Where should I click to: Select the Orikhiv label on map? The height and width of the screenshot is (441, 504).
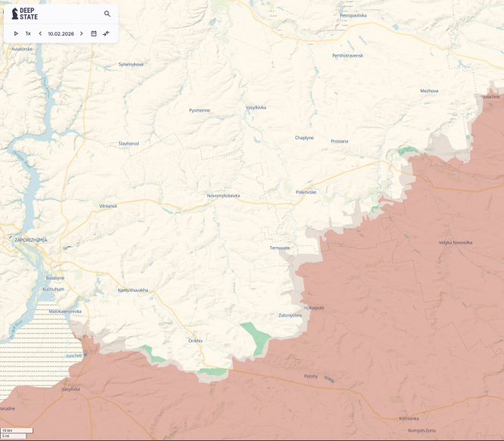click(196, 341)
